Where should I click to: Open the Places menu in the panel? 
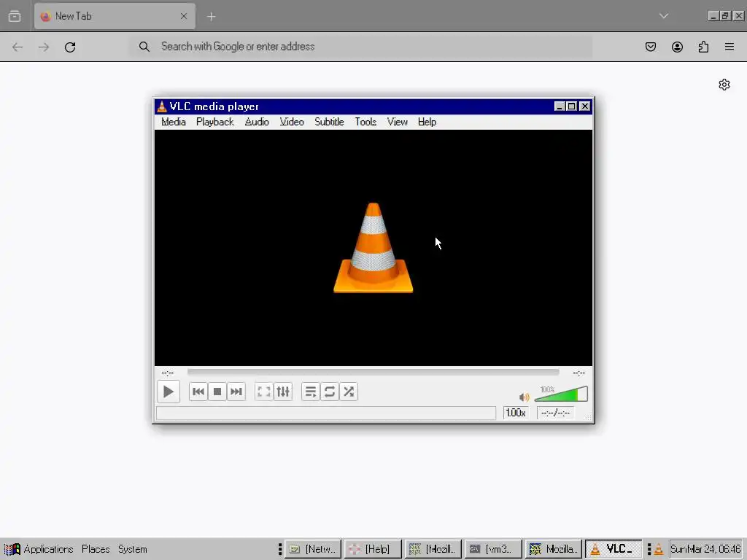[96, 549]
